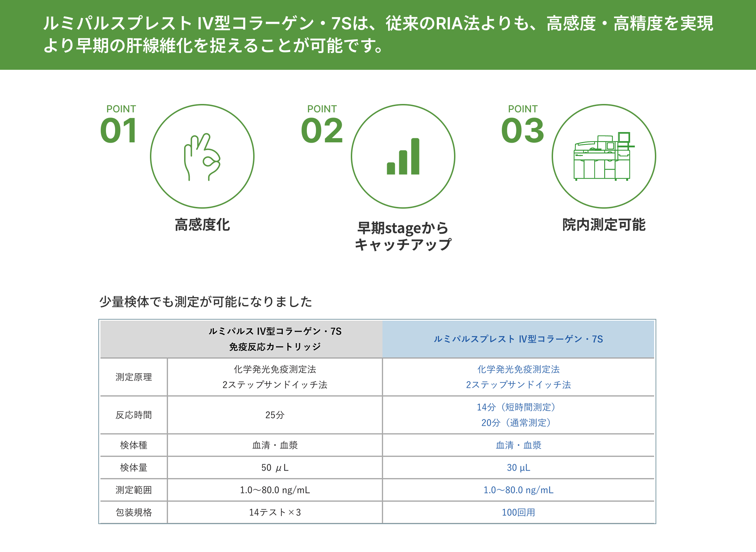Click the 50 μL cell value
The height and width of the screenshot is (552, 756).
[275, 468]
